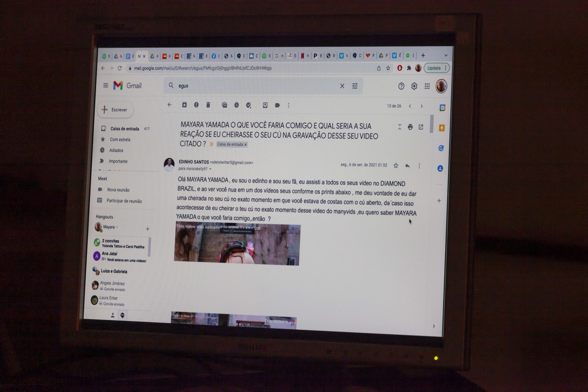Mark email as unread

[224, 105]
